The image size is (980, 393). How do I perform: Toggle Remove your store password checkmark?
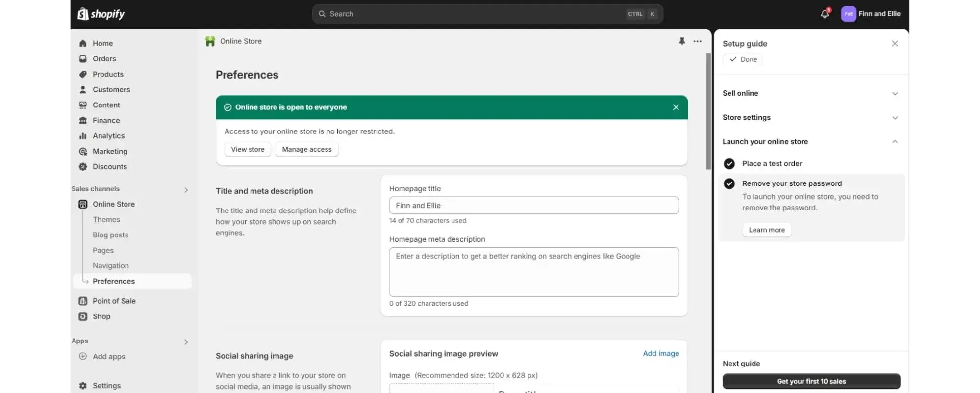729,183
